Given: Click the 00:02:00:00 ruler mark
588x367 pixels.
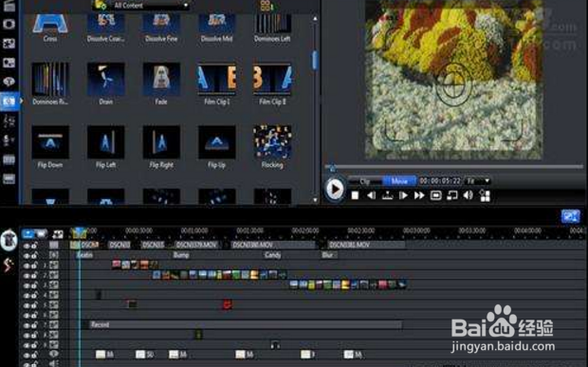Looking at the screenshot, I should tap(305, 231).
